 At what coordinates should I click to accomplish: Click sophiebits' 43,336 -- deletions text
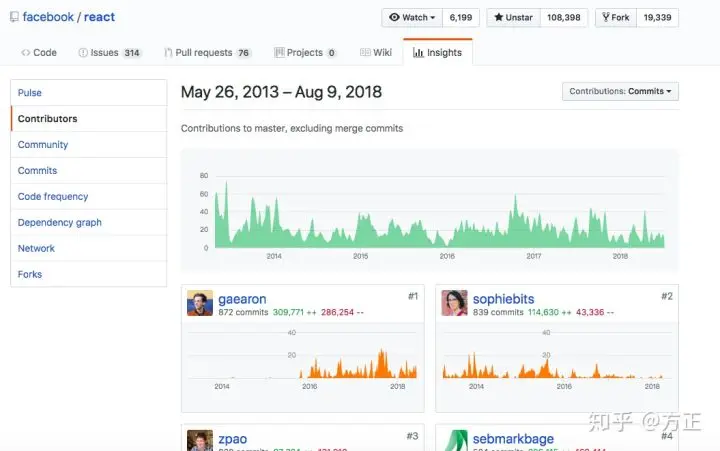(595, 312)
